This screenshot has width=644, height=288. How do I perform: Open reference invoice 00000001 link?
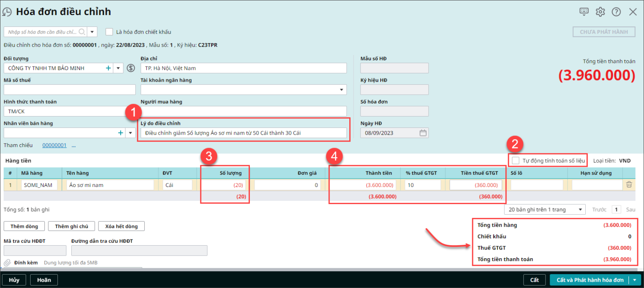coord(55,145)
